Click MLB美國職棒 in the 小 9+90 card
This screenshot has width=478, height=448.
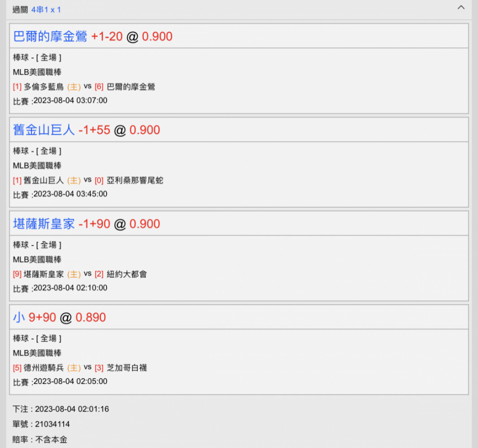[x=37, y=353]
